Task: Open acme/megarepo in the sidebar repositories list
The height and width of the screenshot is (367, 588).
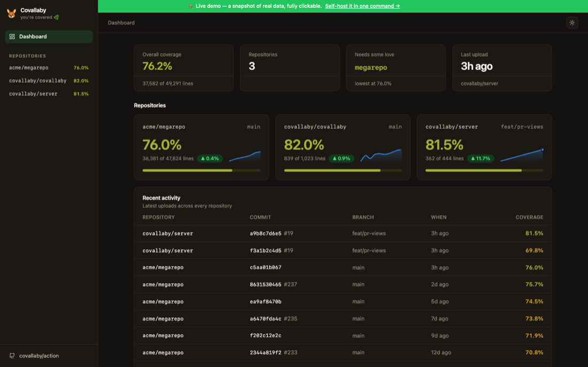Action: (49, 68)
